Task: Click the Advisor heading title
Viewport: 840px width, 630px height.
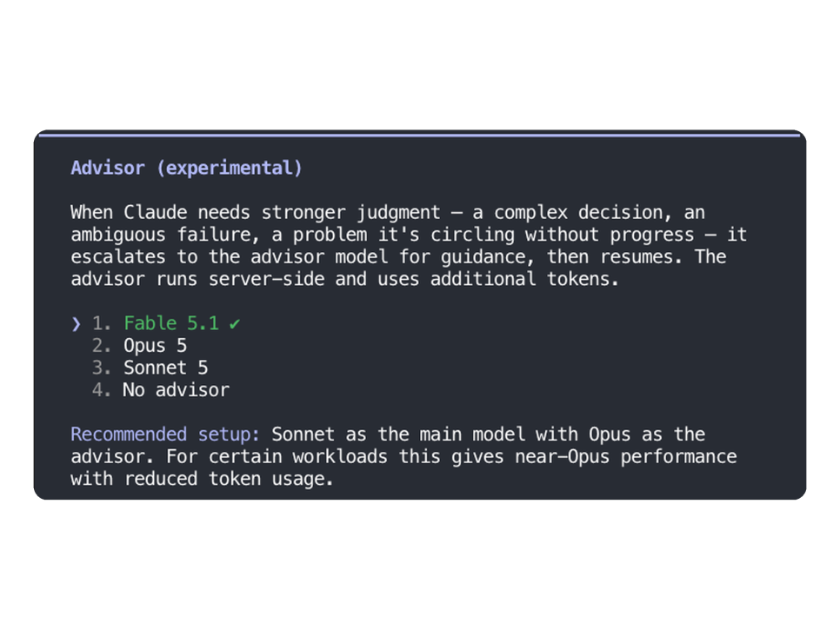Action: click(x=108, y=168)
